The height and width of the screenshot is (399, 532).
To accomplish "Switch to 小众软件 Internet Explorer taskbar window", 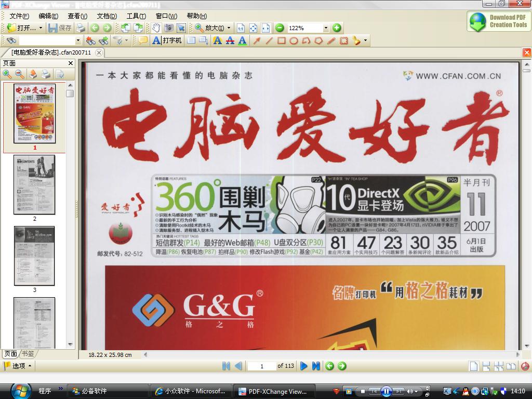I will click(x=191, y=391).
